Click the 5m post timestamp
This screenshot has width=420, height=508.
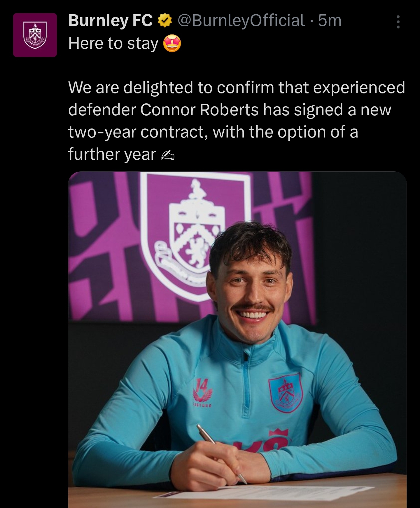click(x=330, y=21)
